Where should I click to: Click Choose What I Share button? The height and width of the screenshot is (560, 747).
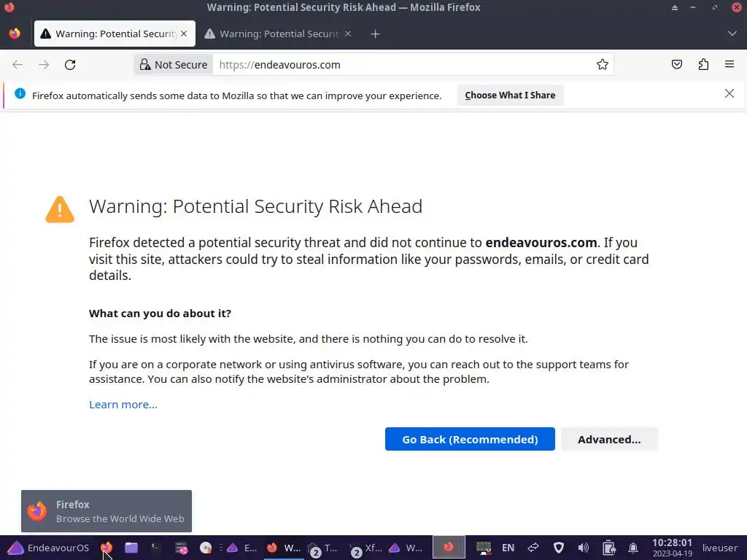tap(510, 96)
